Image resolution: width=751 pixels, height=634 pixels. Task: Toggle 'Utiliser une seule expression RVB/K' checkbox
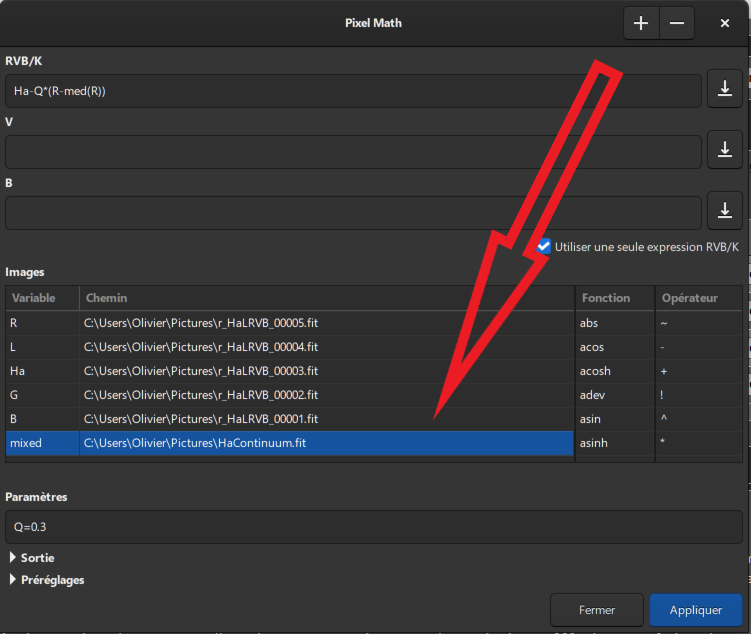point(544,246)
